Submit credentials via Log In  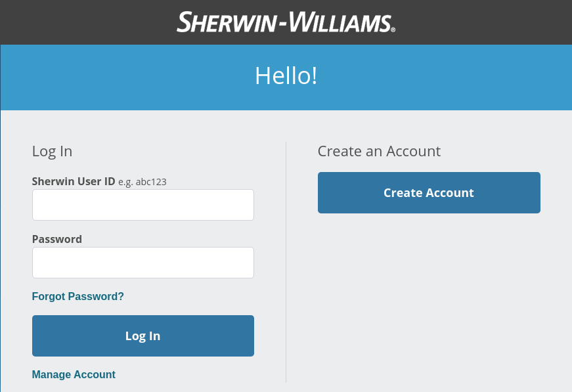coord(143,336)
